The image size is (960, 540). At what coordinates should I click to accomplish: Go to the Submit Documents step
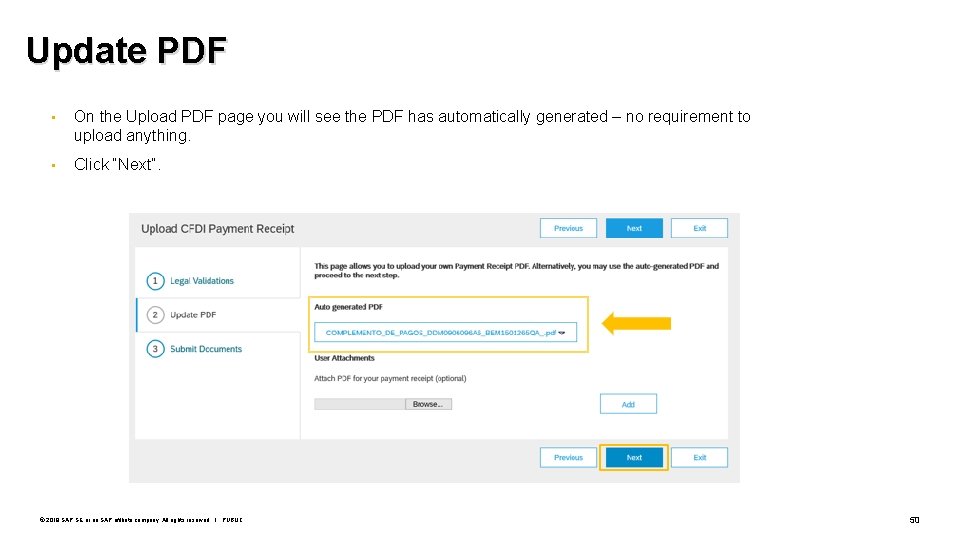(206, 349)
